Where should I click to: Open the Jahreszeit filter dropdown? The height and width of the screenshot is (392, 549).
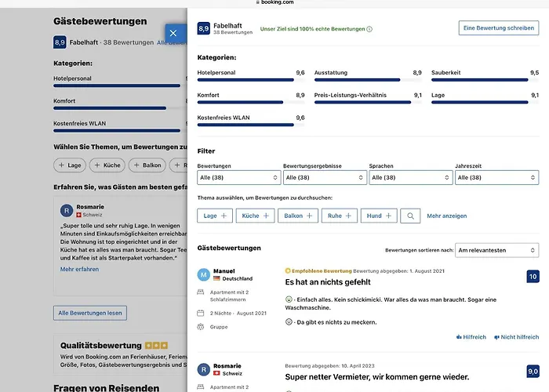496,177
